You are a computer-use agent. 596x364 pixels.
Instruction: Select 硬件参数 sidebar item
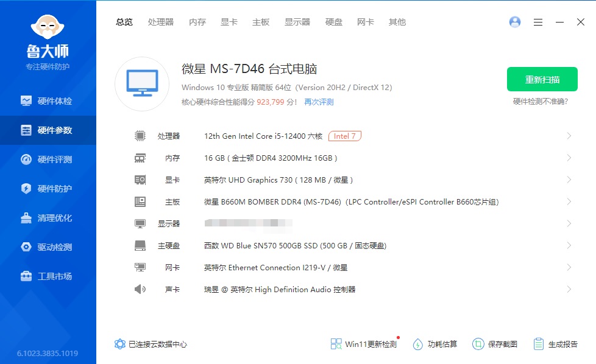coord(48,130)
